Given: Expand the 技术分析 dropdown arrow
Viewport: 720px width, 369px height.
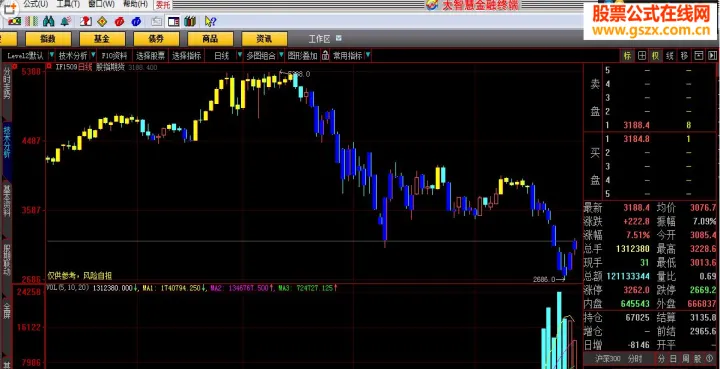Looking at the screenshot, I should (93, 56).
